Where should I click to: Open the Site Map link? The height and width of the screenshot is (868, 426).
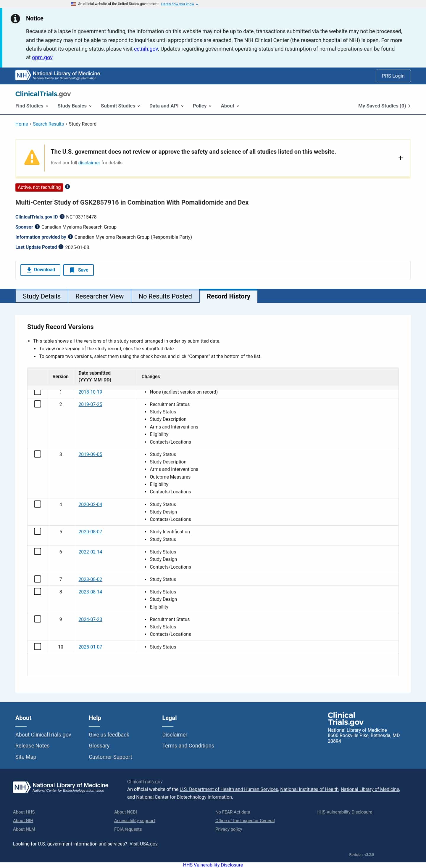coord(25,757)
